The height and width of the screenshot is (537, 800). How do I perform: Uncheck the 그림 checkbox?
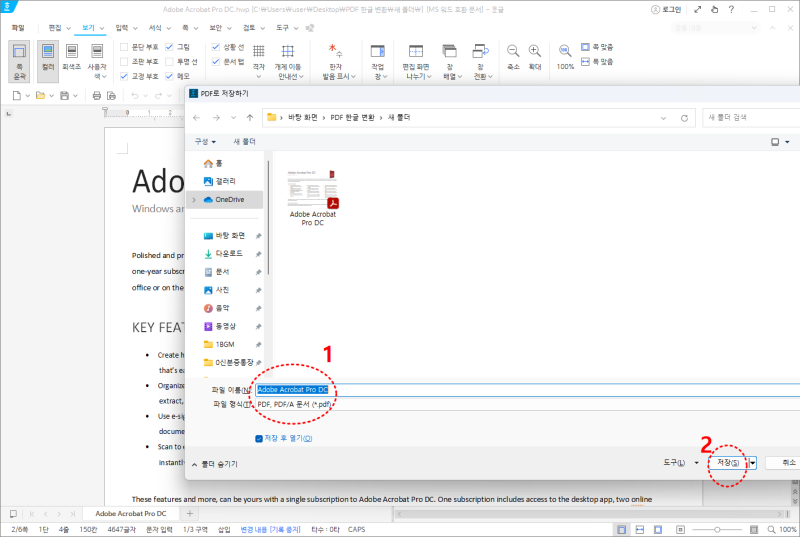click(x=169, y=47)
